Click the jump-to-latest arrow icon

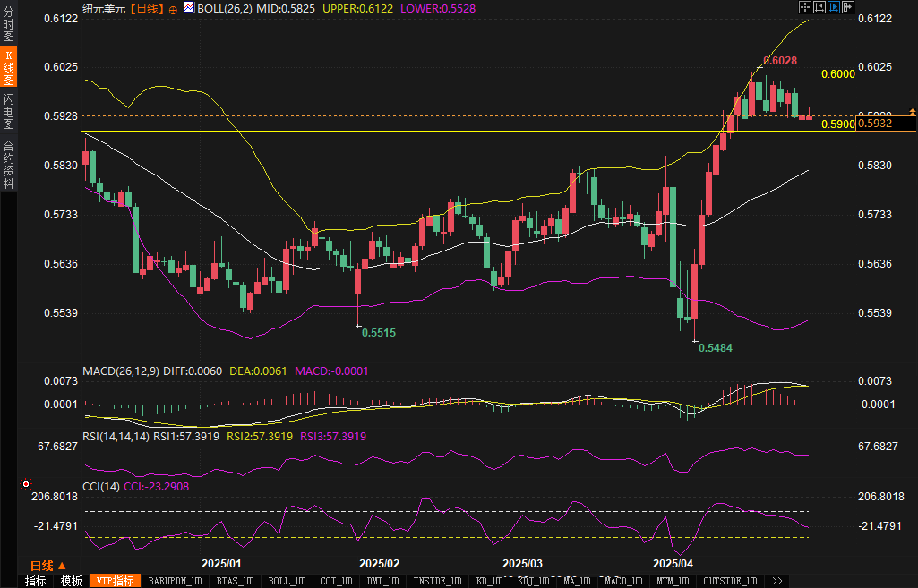tap(848, 7)
